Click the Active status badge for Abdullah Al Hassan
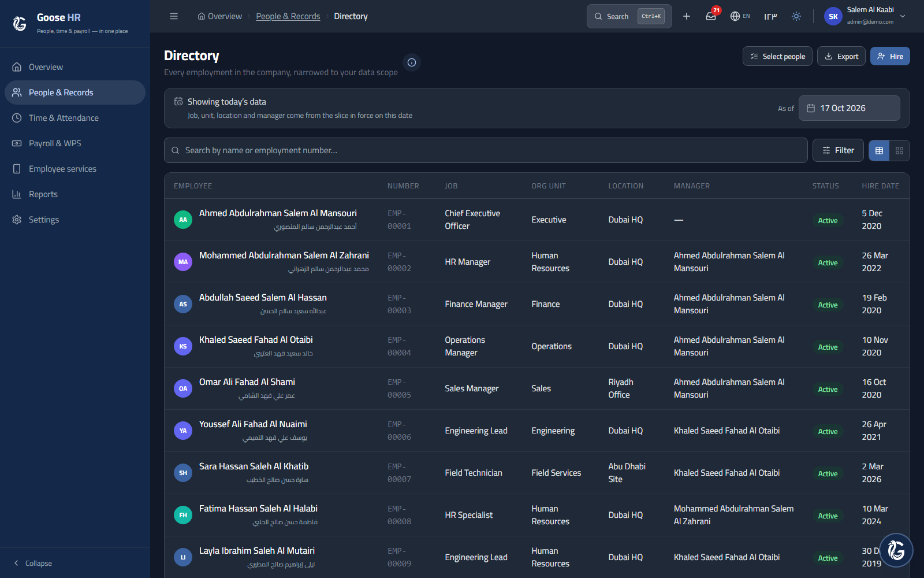924x578 pixels. tap(828, 305)
